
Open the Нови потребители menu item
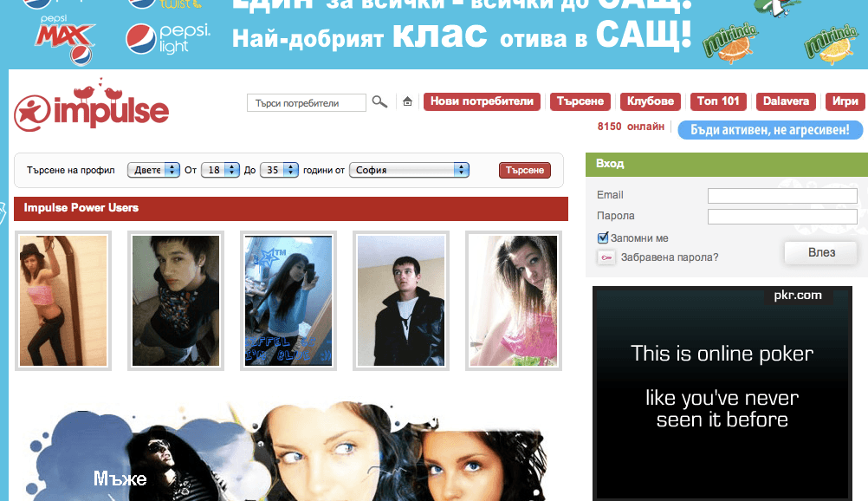482,101
